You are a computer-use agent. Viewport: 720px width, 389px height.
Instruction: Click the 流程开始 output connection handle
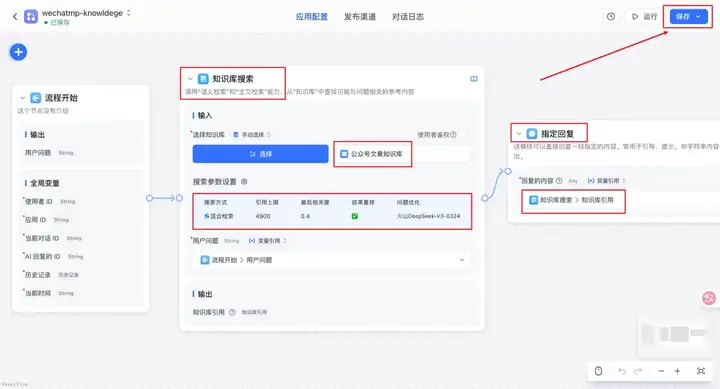149,198
